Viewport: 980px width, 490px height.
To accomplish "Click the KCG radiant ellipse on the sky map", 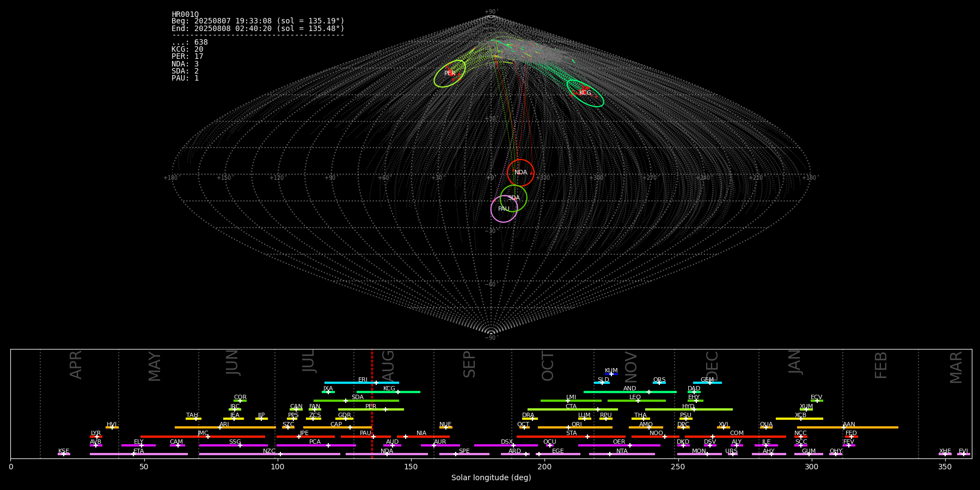I will (585, 93).
